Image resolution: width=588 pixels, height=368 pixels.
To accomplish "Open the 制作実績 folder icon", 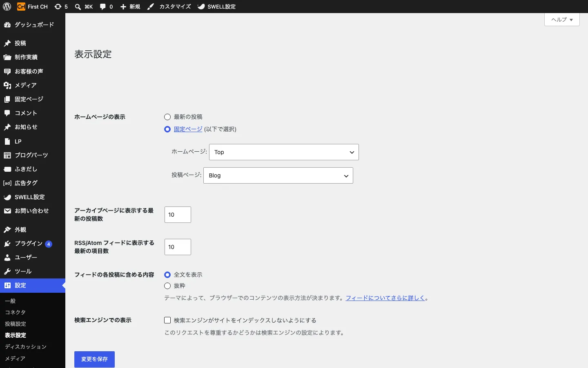I will click(x=7, y=57).
